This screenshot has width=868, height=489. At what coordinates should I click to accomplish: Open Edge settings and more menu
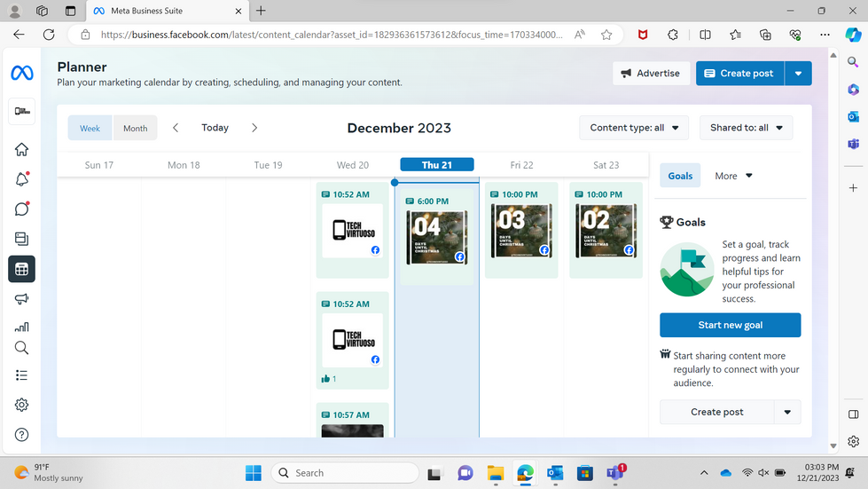[825, 35]
